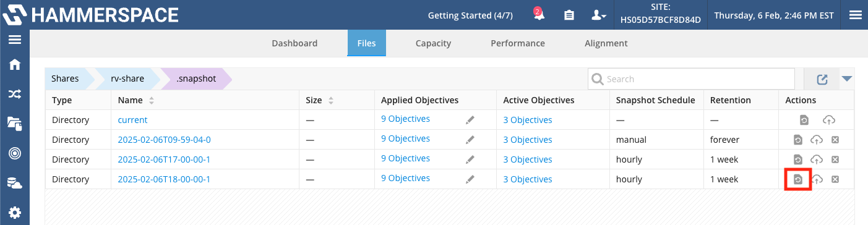Switch to the Files tab
Screen dimensions: 868x225
pyautogui.click(x=366, y=43)
